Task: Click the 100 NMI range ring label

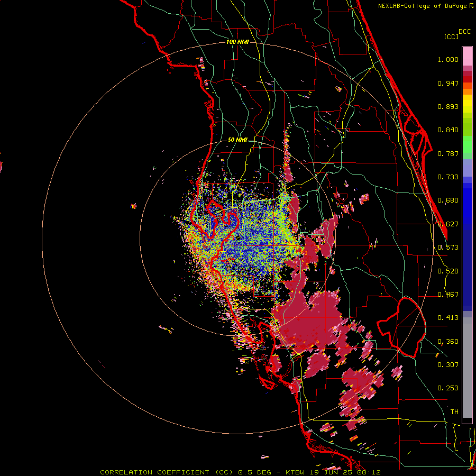Action: 237,42
